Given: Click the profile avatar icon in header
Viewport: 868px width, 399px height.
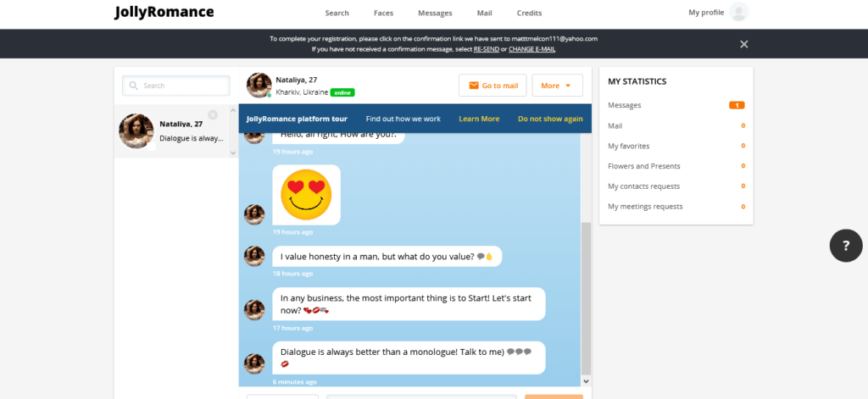Looking at the screenshot, I should pyautogui.click(x=738, y=12).
